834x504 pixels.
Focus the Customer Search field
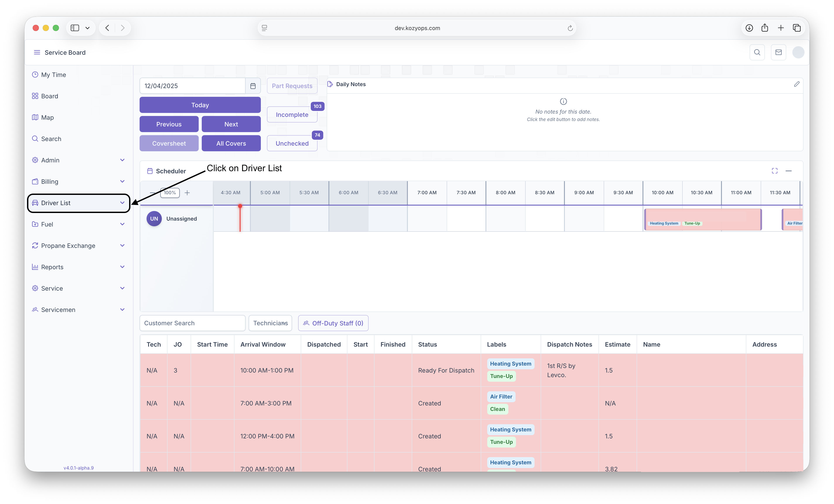click(192, 323)
